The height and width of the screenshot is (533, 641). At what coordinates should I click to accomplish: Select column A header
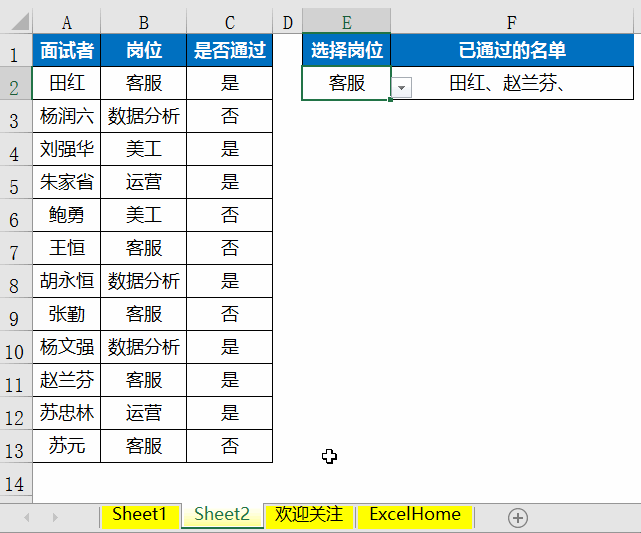click(x=67, y=22)
